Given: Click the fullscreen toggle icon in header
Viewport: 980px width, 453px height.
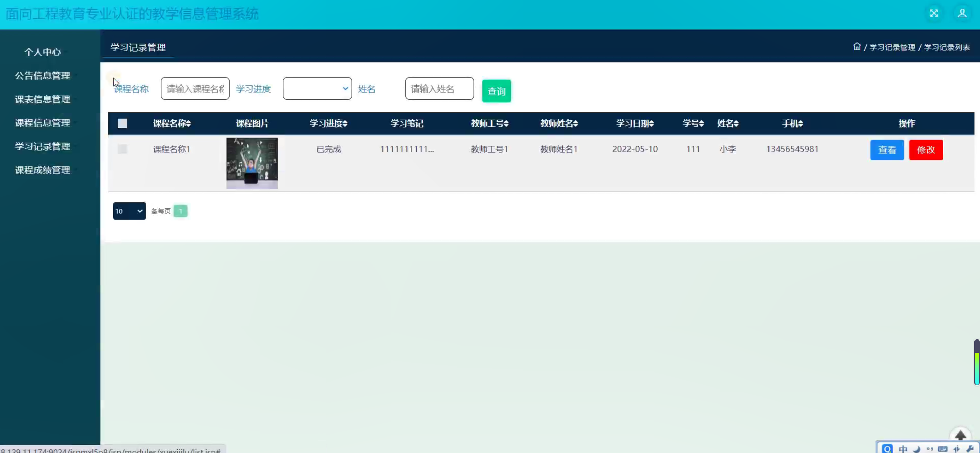Looking at the screenshot, I should pyautogui.click(x=934, y=13).
